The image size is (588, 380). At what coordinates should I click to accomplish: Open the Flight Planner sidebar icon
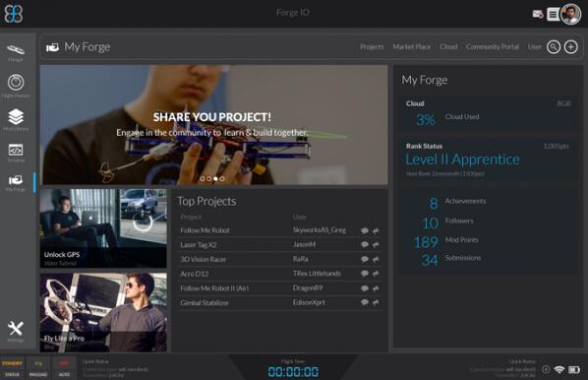(x=16, y=86)
